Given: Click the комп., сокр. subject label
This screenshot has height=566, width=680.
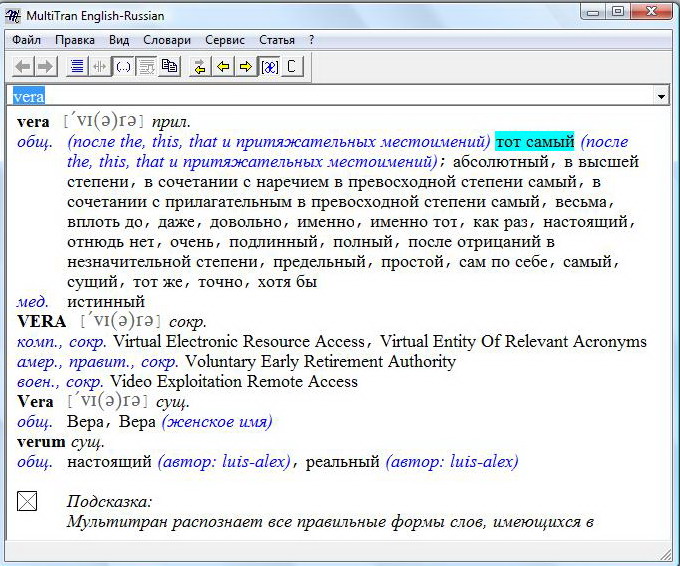Looking at the screenshot, I should pos(61,341).
